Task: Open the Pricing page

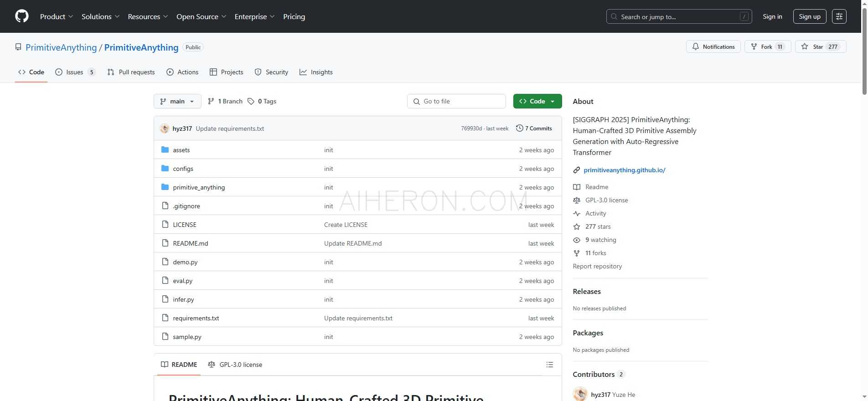Action: 294,16
